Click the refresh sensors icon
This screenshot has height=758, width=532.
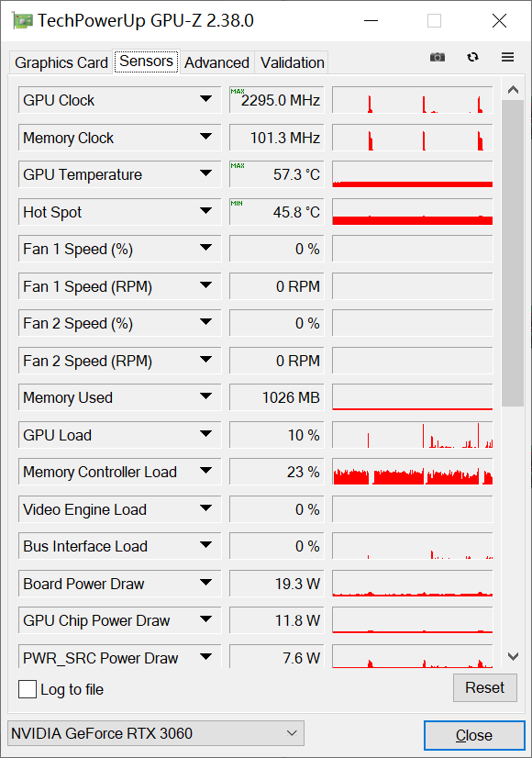pos(472,57)
